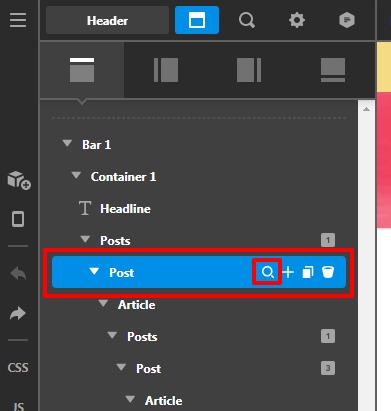
Task: Collapse the Posts node with badge 1 below Headline
Action: point(85,239)
